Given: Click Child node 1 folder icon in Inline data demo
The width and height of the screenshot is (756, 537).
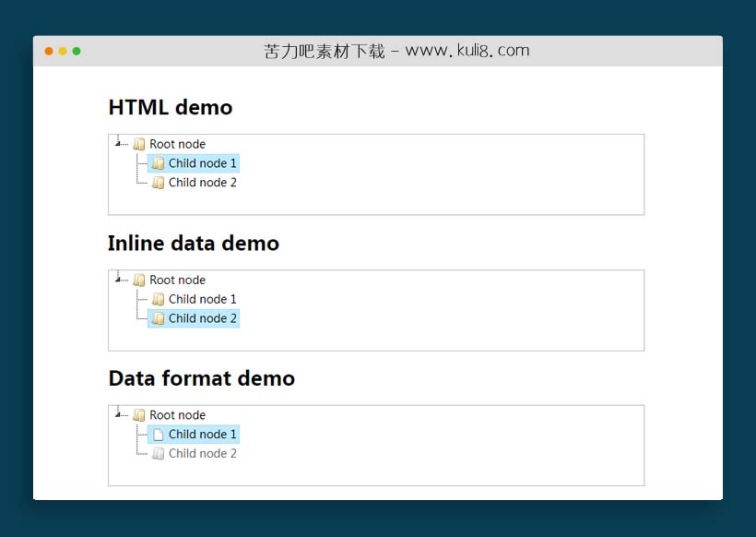Looking at the screenshot, I should click(158, 299).
